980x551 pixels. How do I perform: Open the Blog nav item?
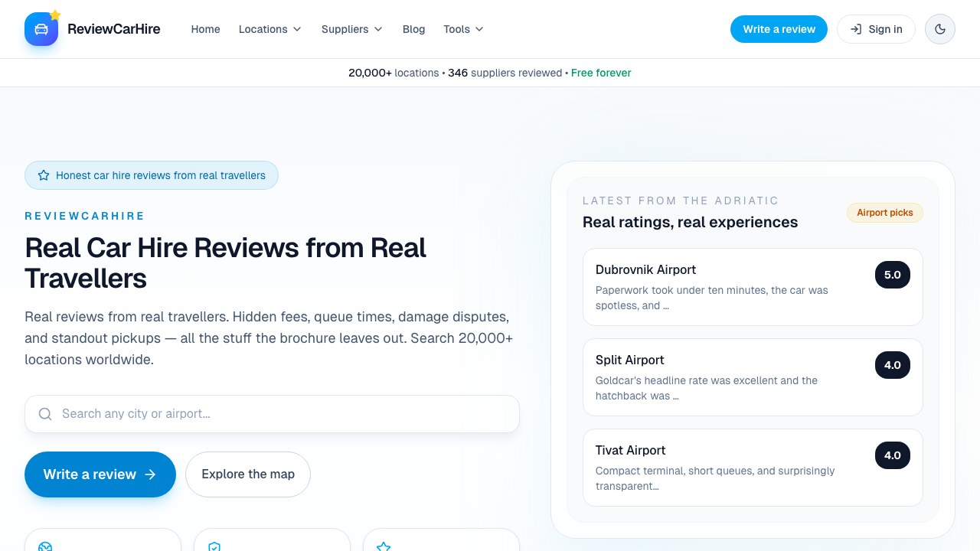(x=413, y=29)
